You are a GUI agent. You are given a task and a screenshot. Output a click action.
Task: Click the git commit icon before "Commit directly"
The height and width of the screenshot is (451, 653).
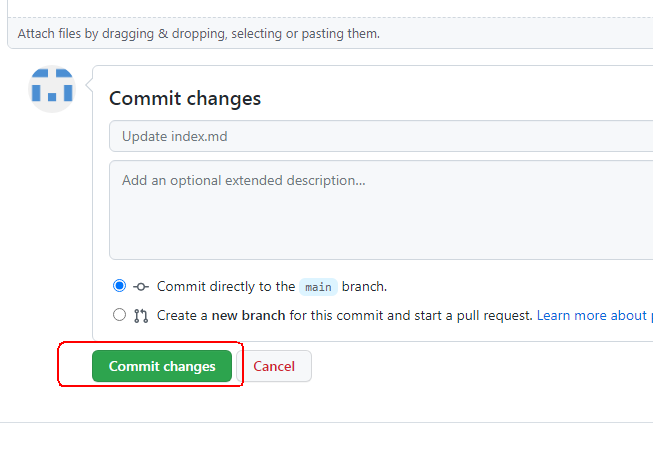point(141,287)
